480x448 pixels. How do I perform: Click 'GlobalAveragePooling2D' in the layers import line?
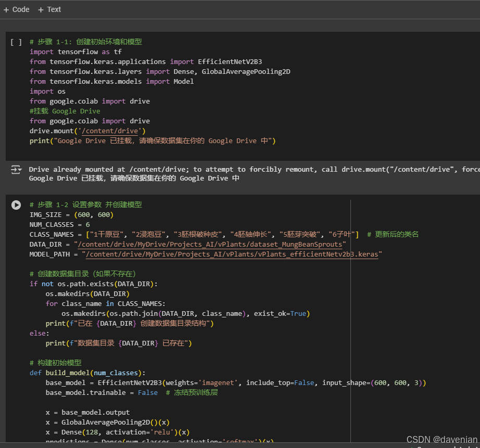tap(246, 72)
